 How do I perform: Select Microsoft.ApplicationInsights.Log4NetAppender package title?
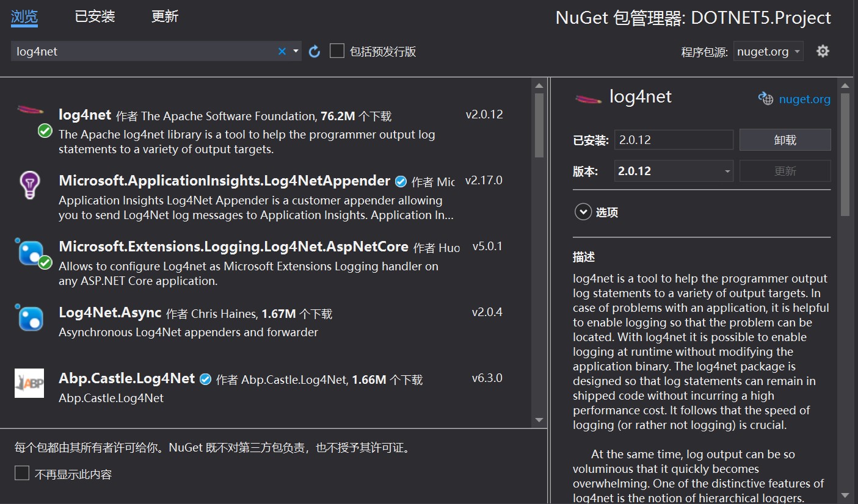(224, 181)
